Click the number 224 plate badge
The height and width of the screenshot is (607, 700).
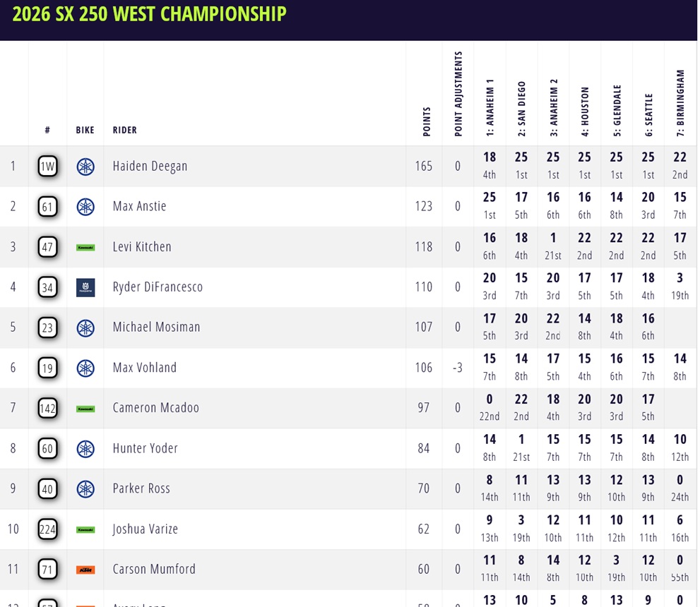[48, 529]
